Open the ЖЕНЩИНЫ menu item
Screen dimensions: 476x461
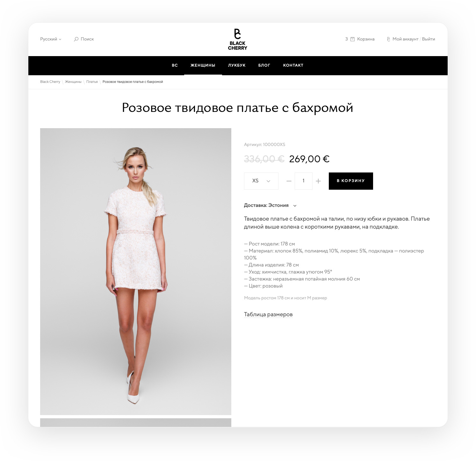pos(203,65)
